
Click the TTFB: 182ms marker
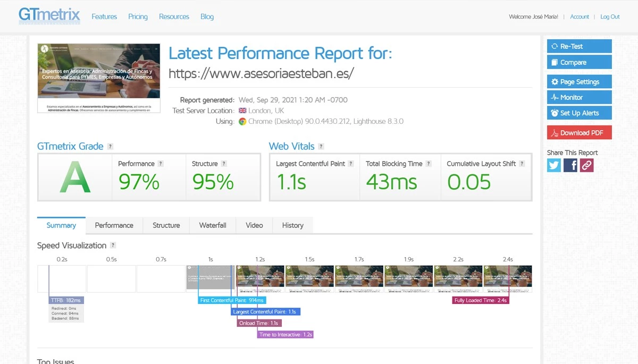pyautogui.click(x=66, y=300)
